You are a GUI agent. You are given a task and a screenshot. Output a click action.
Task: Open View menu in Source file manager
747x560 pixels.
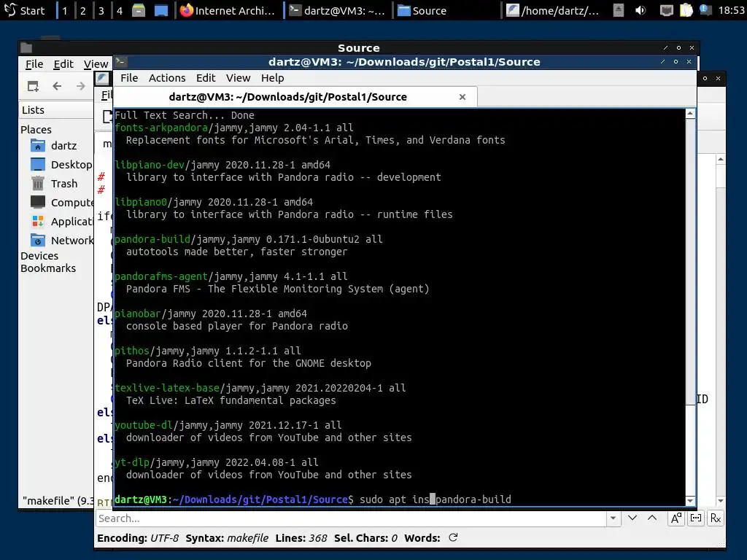coord(96,64)
